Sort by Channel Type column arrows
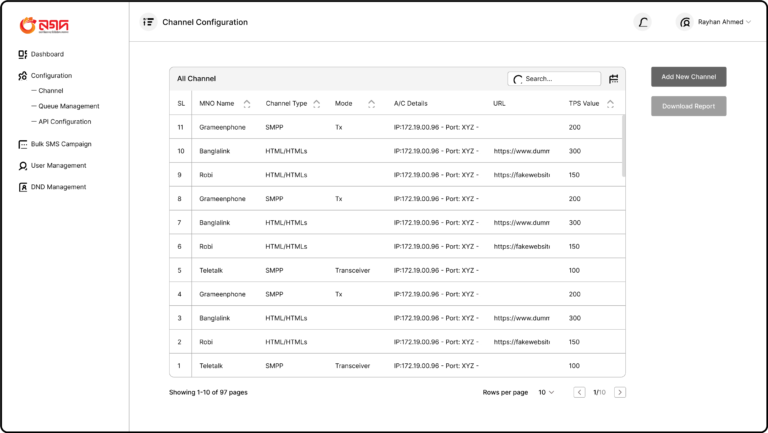768x433 pixels. [x=316, y=104]
